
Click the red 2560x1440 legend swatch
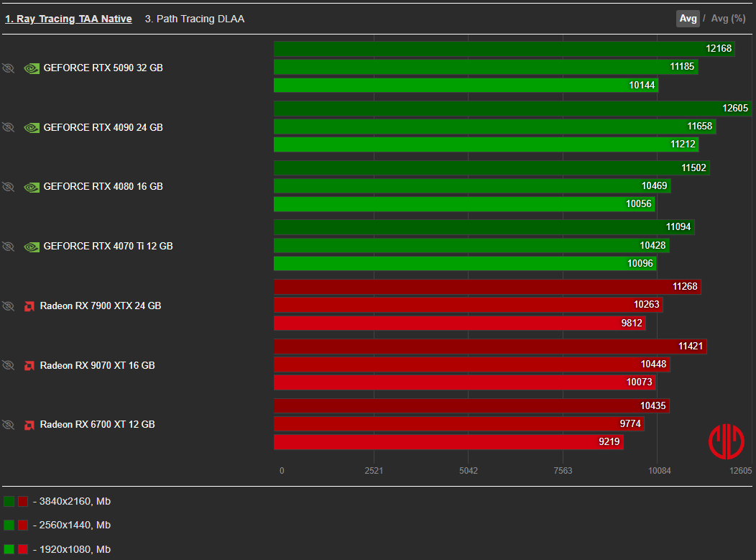(x=23, y=525)
